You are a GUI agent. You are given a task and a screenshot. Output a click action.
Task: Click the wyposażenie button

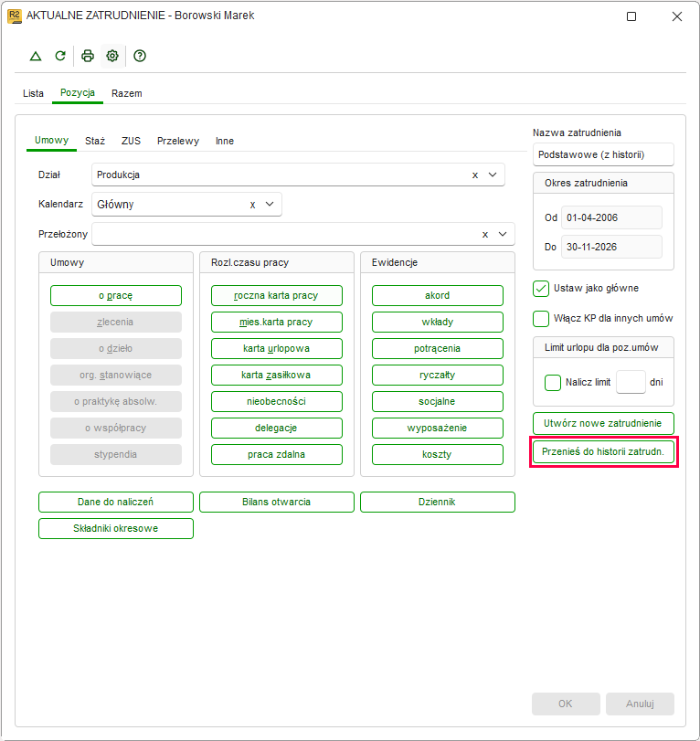437,429
